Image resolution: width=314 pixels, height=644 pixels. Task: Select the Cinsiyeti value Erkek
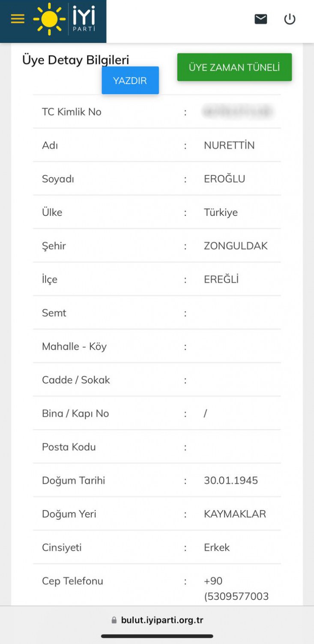click(x=217, y=547)
